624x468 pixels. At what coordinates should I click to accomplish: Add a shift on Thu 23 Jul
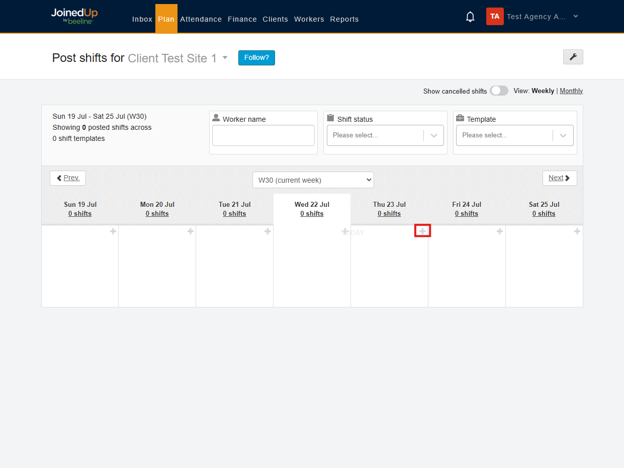click(x=423, y=231)
